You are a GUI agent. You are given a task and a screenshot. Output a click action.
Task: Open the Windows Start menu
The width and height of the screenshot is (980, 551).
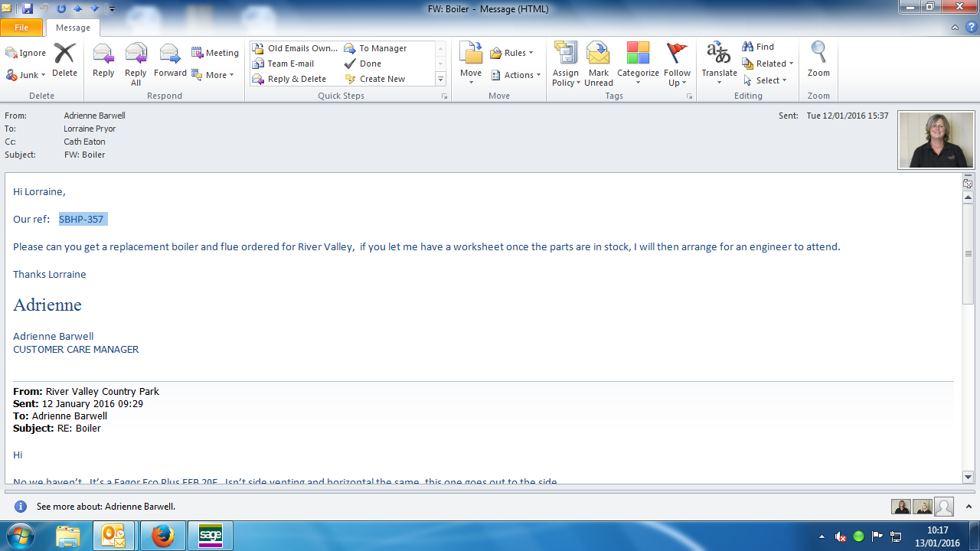(x=20, y=536)
